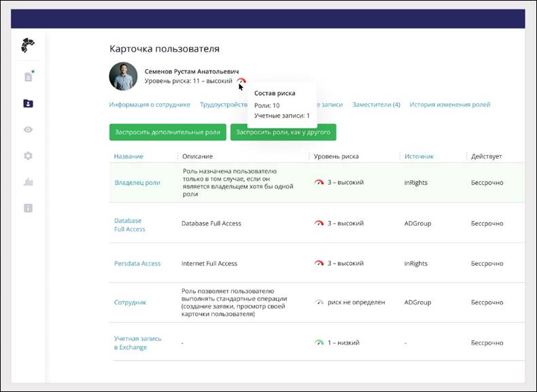Open the Учетная запись в Exchange link

point(138,342)
